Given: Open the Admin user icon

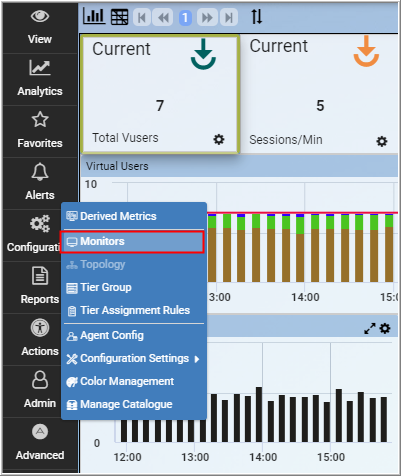Looking at the screenshot, I should tap(40, 380).
